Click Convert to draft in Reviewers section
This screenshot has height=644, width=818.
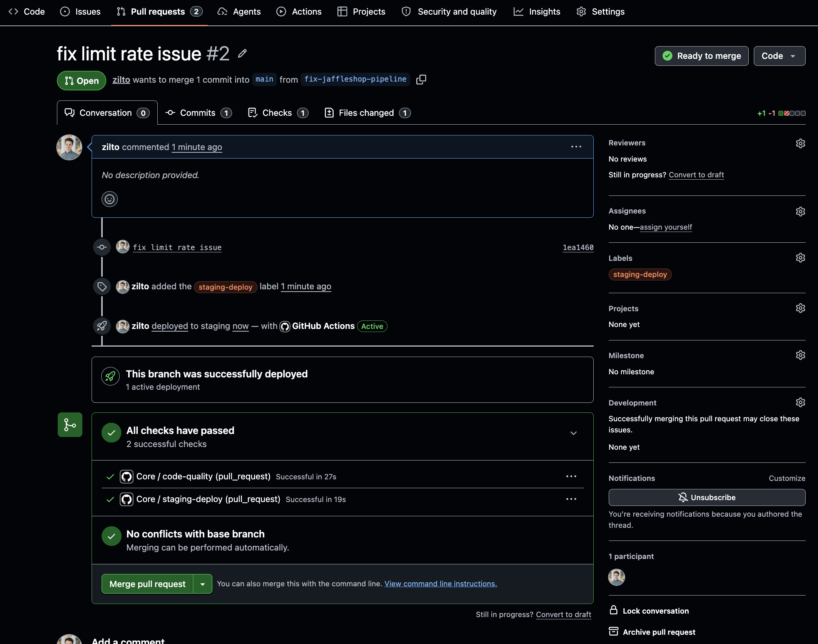[x=696, y=175]
